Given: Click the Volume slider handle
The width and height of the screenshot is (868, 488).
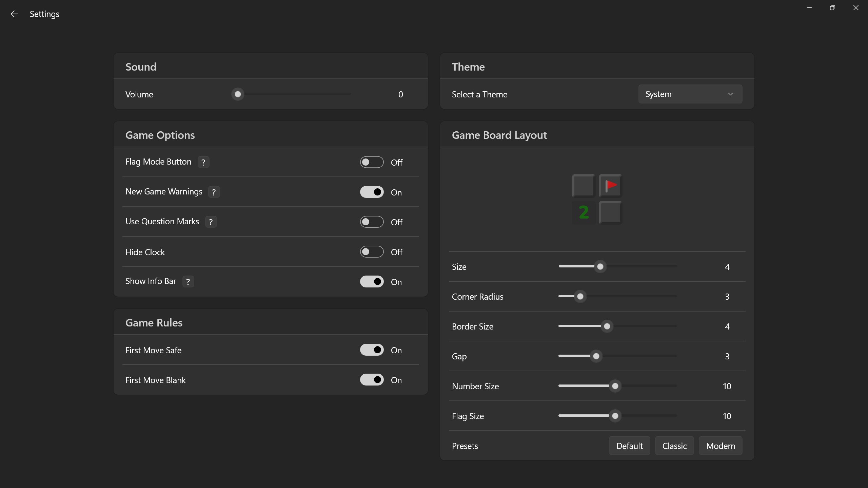Looking at the screenshot, I should [238, 94].
